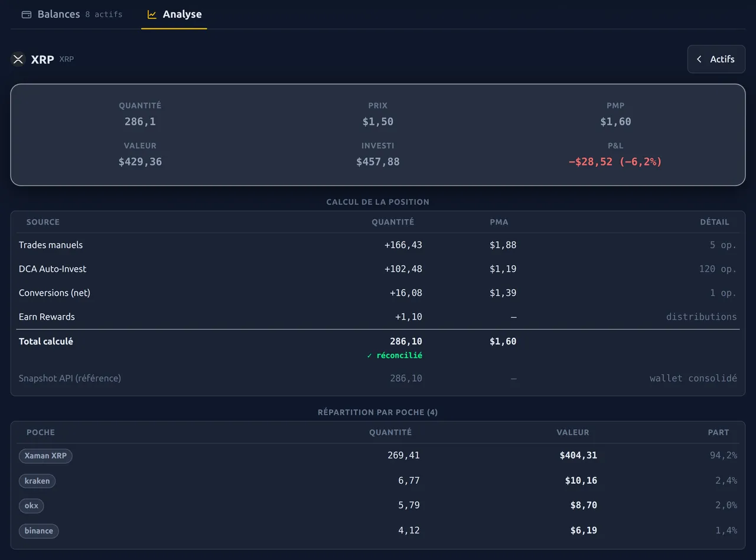Select the binance pocket badge

(x=39, y=530)
